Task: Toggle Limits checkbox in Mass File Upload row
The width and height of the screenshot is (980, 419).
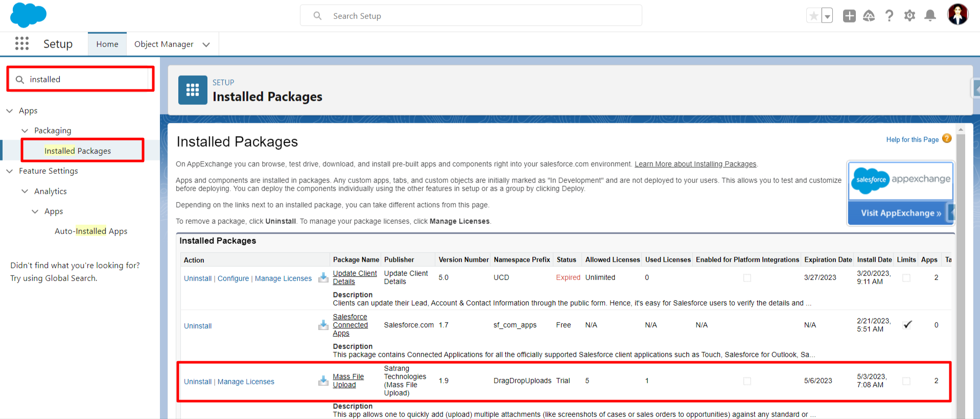Action: pos(906,381)
